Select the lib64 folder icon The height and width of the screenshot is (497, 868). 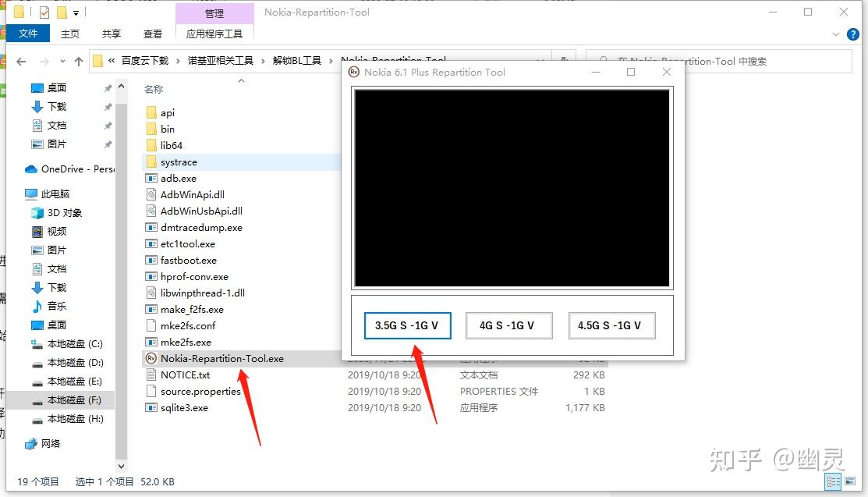point(151,146)
